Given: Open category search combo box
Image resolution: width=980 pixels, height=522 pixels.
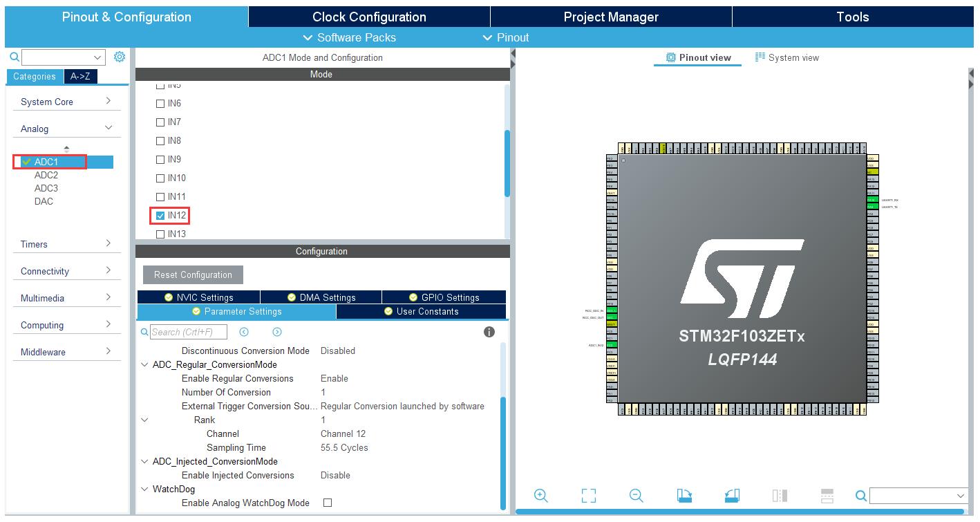Looking at the screenshot, I should [x=64, y=57].
